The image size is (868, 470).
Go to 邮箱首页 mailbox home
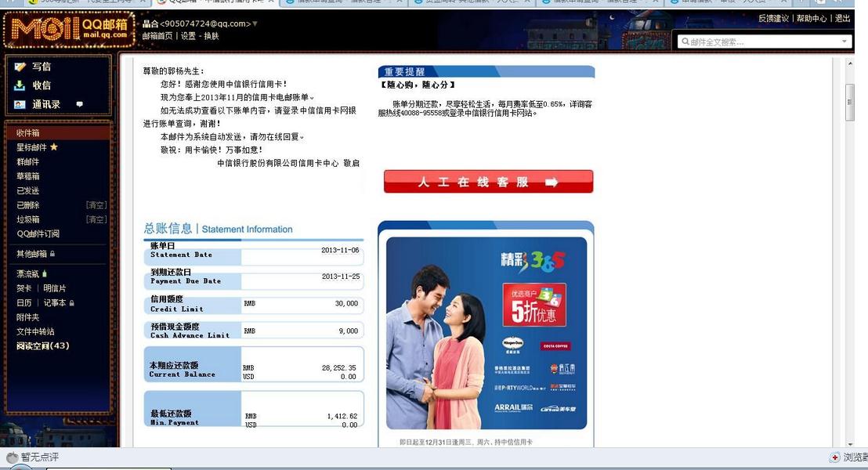157,36
